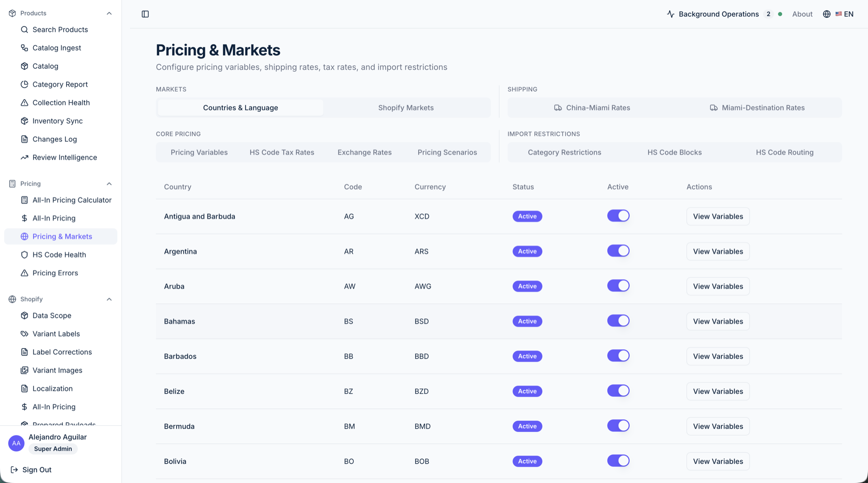
Task: Select the Pricing Variables tab
Action: [x=199, y=152]
